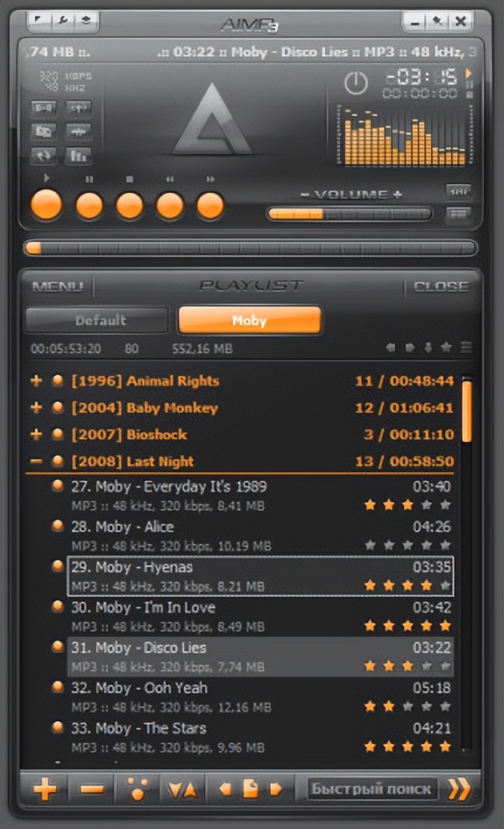Switch to the Moby playlist tab
This screenshot has height=829, width=504.
pos(250,320)
